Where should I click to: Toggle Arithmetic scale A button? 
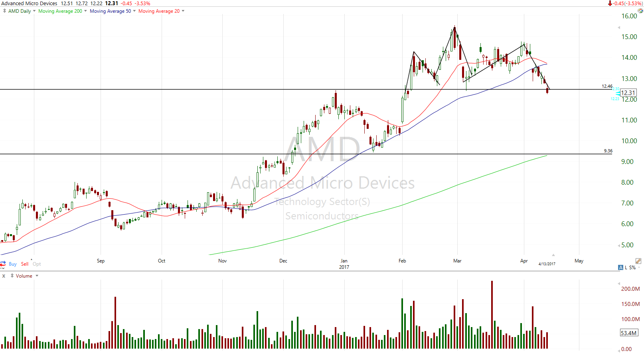pyautogui.click(x=620, y=267)
